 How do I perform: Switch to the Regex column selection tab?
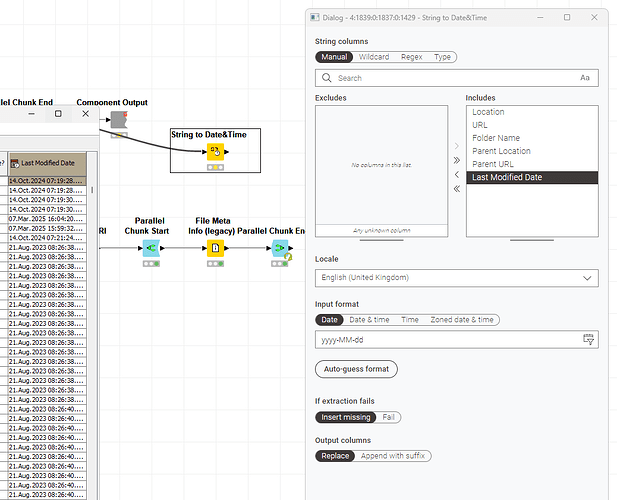pos(410,57)
